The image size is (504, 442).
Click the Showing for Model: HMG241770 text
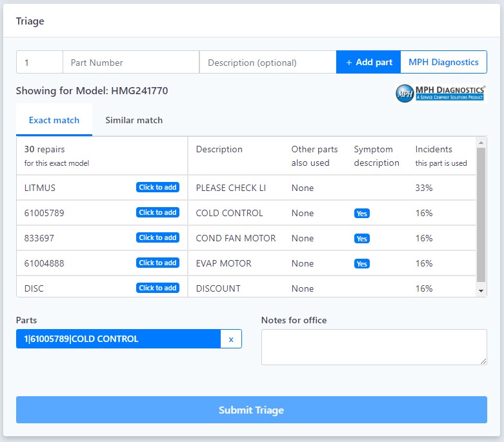click(92, 90)
